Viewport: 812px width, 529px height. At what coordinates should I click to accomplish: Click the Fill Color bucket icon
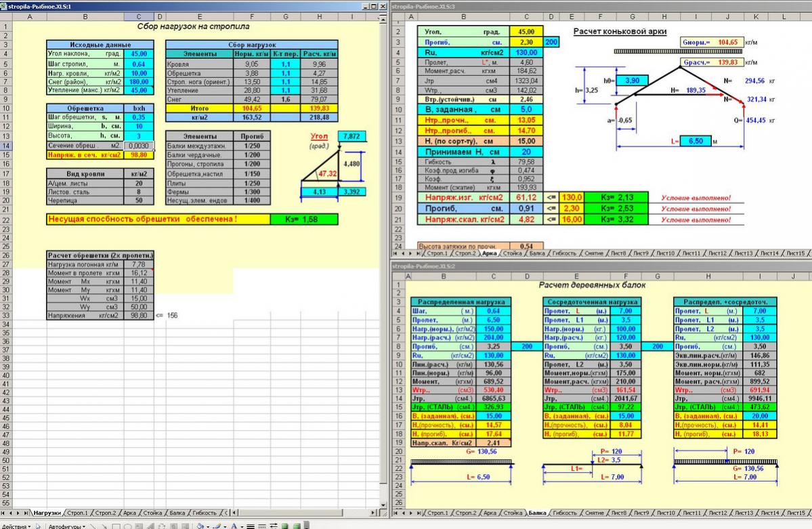(x=200, y=526)
